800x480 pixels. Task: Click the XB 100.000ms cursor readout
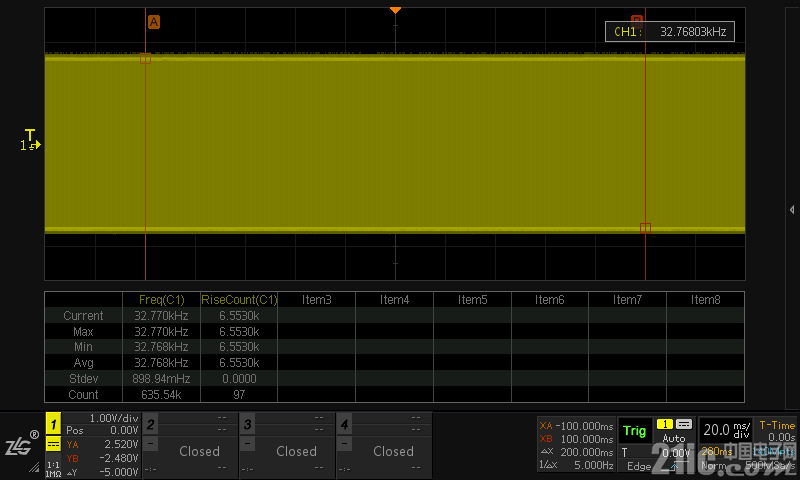(576, 439)
